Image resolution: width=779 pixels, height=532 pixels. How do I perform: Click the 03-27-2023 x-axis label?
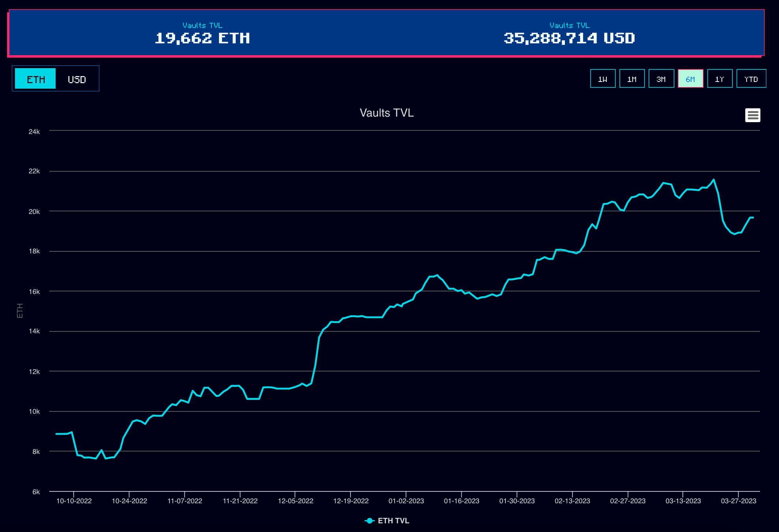pyautogui.click(x=738, y=501)
